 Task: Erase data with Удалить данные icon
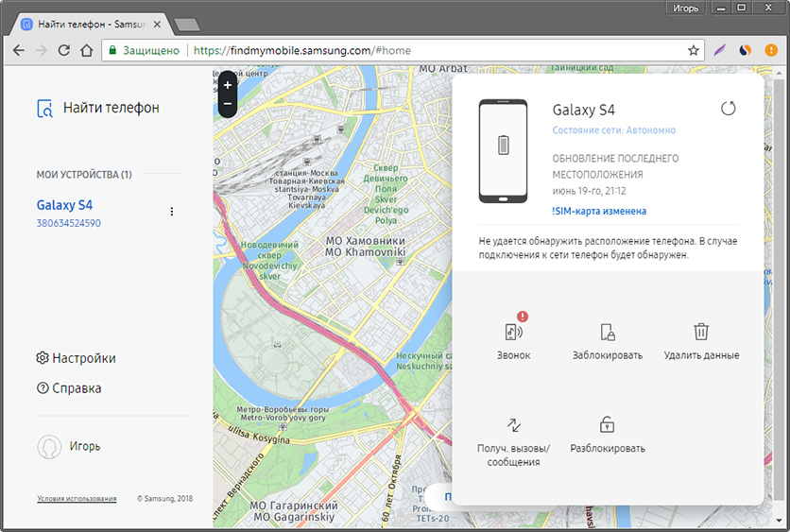click(701, 332)
